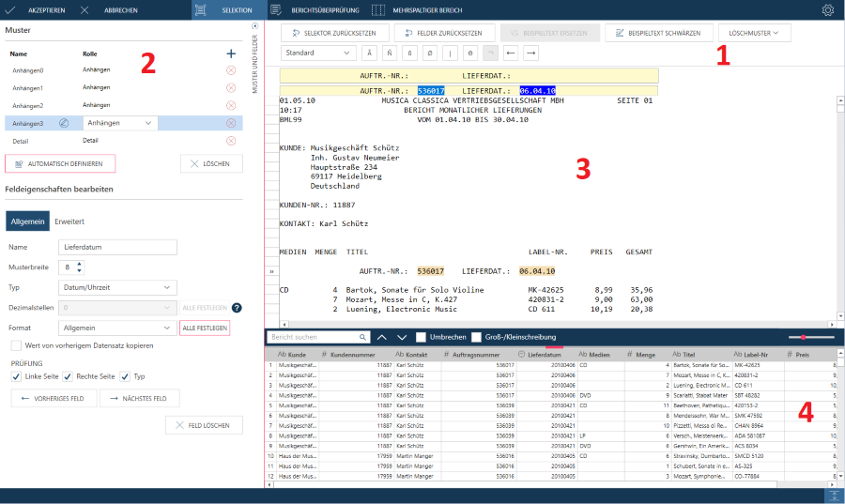This screenshot has height=504, width=845.
Task: Open the Berichtsüberprüfung tab
Action: coord(314,10)
